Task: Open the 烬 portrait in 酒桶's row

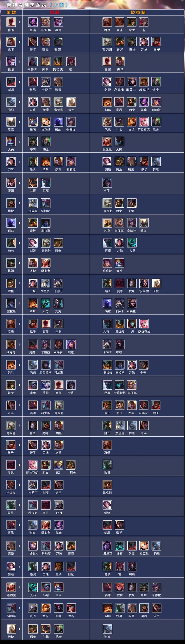Action: pyautogui.click(x=132, y=323)
